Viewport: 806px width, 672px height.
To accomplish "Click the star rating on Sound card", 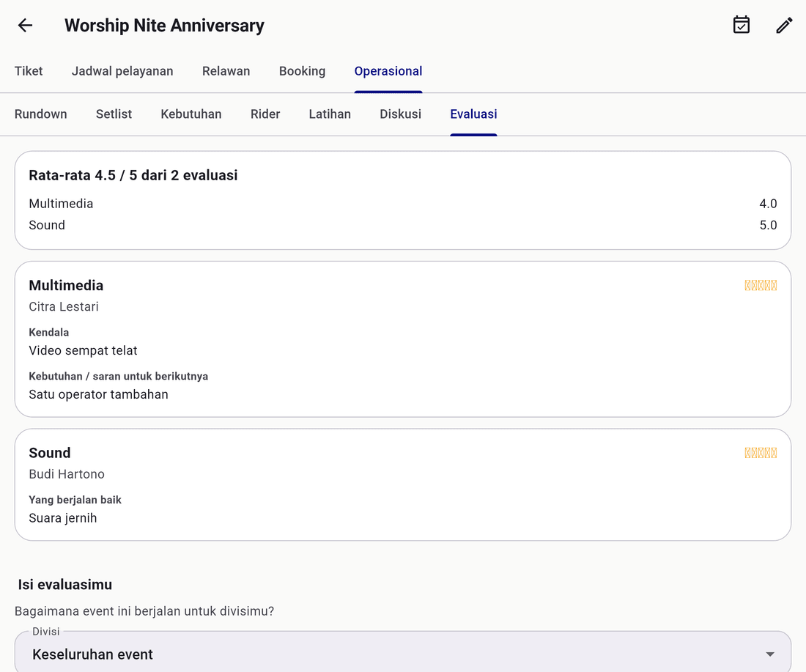I will click(761, 453).
